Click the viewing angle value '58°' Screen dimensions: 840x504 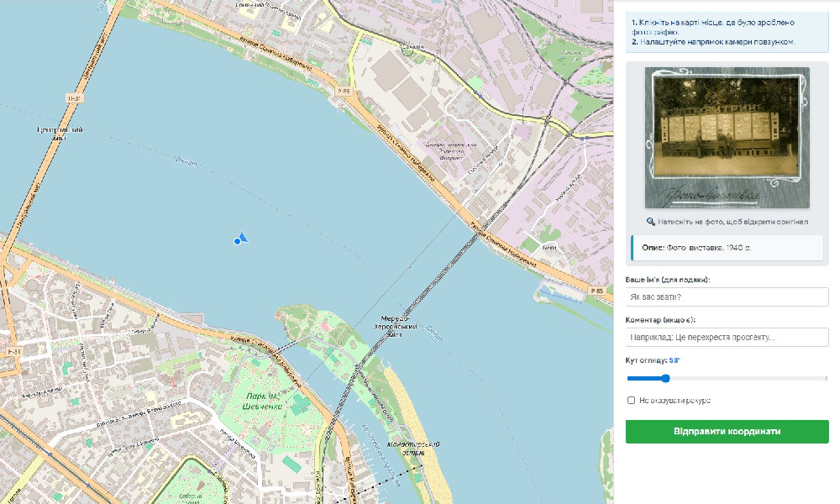674,360
